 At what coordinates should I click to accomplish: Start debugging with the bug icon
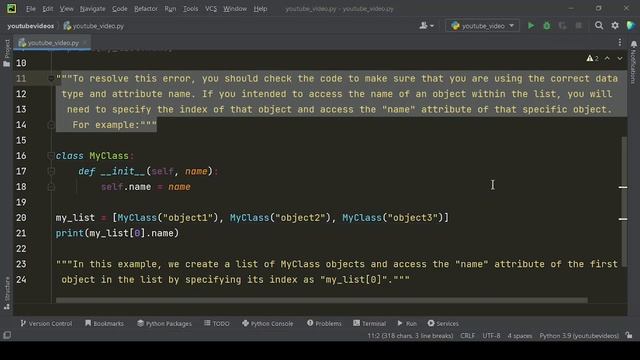coord(547,26)
